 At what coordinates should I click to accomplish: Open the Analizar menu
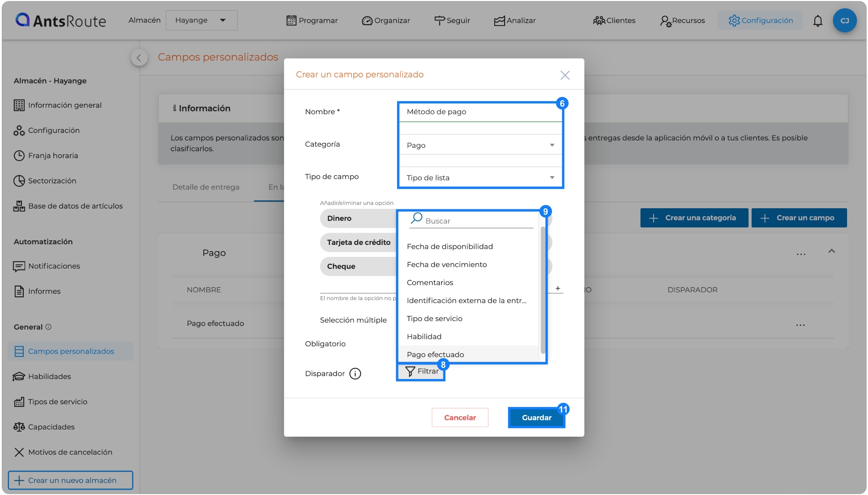click(515, 21)
